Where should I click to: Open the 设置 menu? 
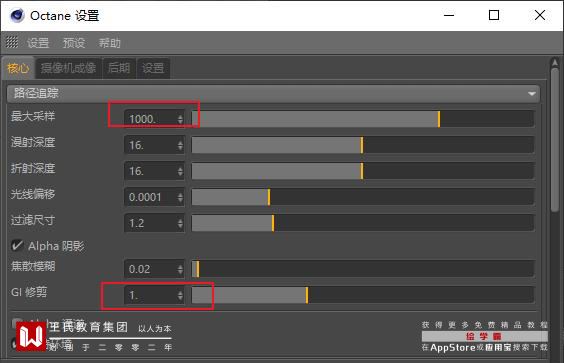pos(38,43)
